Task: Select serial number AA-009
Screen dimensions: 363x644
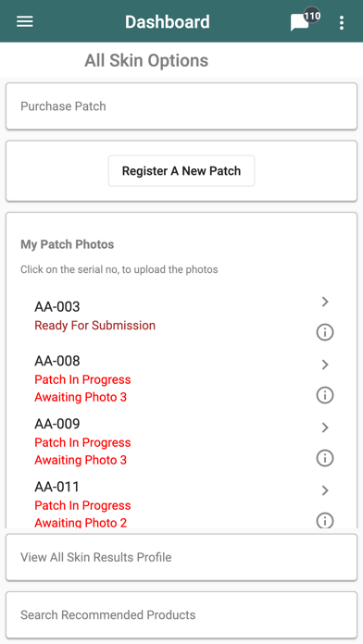Action: click(57, 424)
